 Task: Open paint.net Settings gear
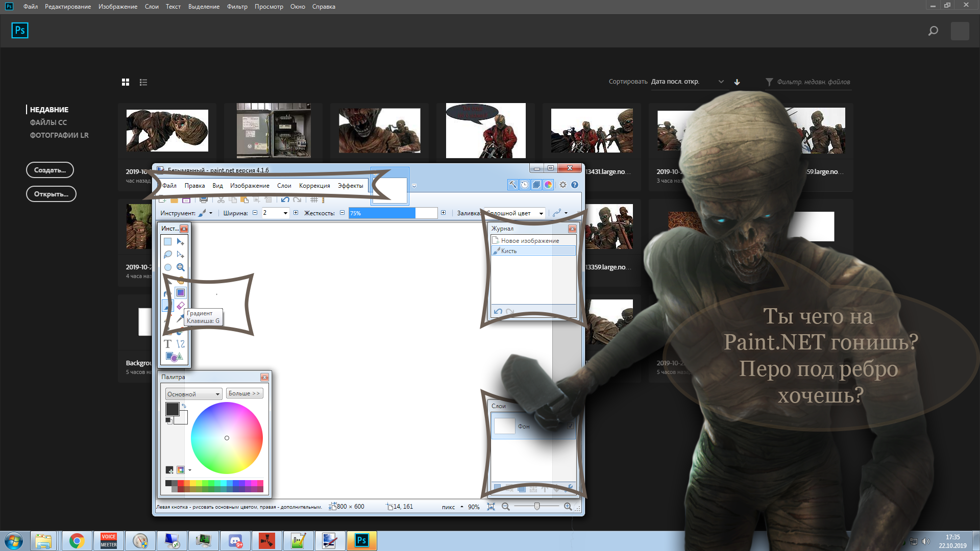coord(563,185)
